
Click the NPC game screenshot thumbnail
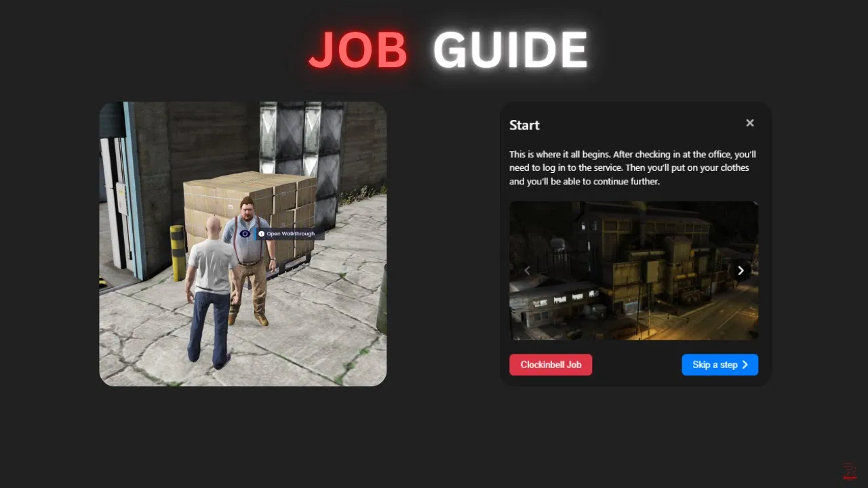(243, 244)
